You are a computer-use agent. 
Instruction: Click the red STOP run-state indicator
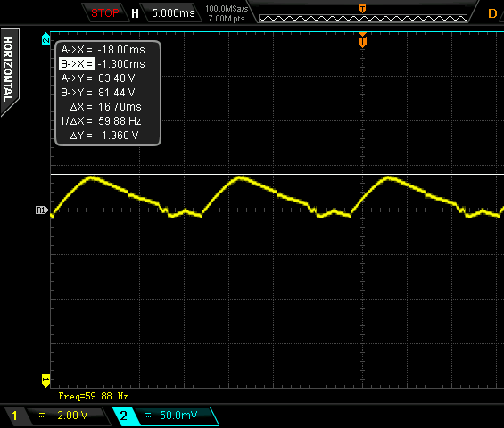pos(104,13)
